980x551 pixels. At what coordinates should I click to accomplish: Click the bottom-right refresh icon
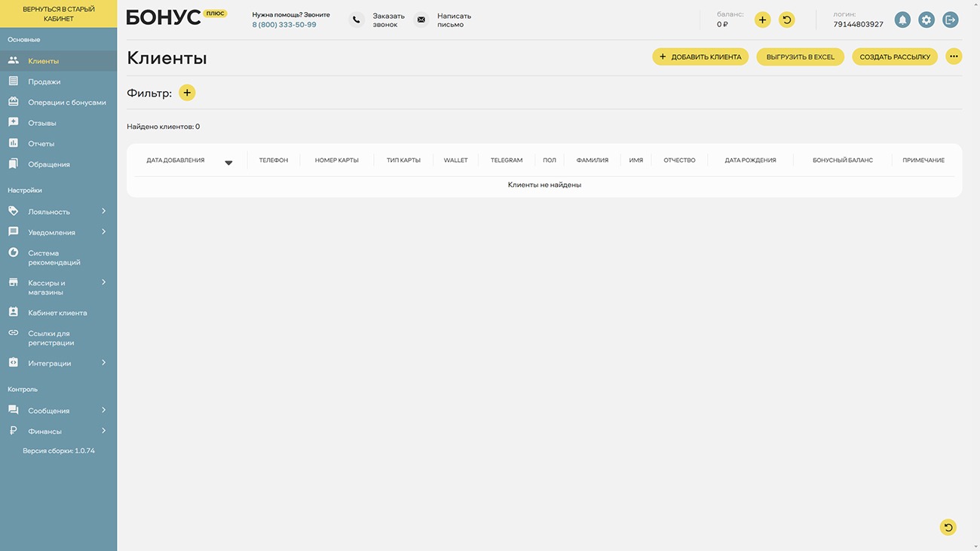(x=948, y=528)
